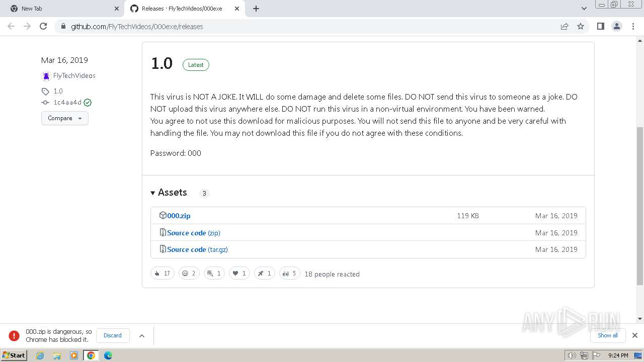The height and width of the screenshot is (362, 644).
Task: Download Source code (tar.gz)
Action: tap(197, 249)
